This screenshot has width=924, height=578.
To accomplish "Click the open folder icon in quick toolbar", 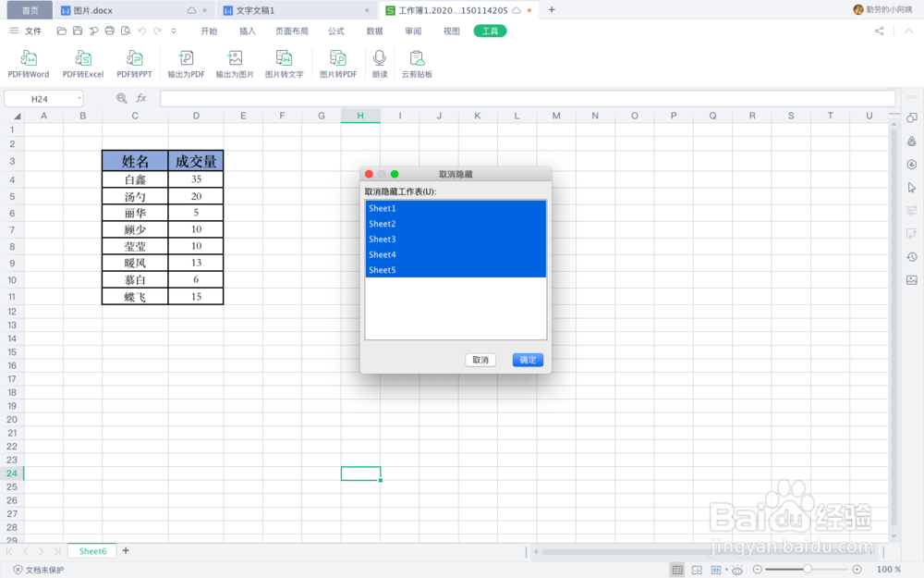I will (61, 31).
